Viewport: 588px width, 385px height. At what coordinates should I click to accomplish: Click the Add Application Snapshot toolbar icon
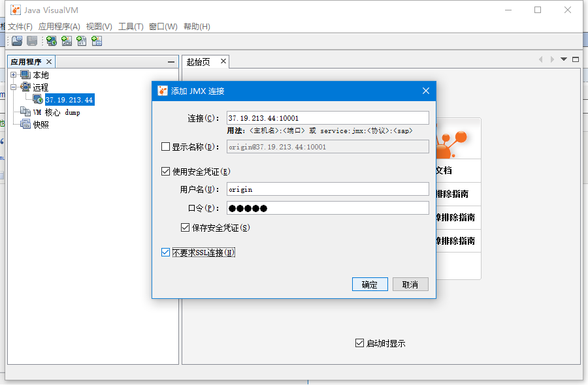point(97,41)
